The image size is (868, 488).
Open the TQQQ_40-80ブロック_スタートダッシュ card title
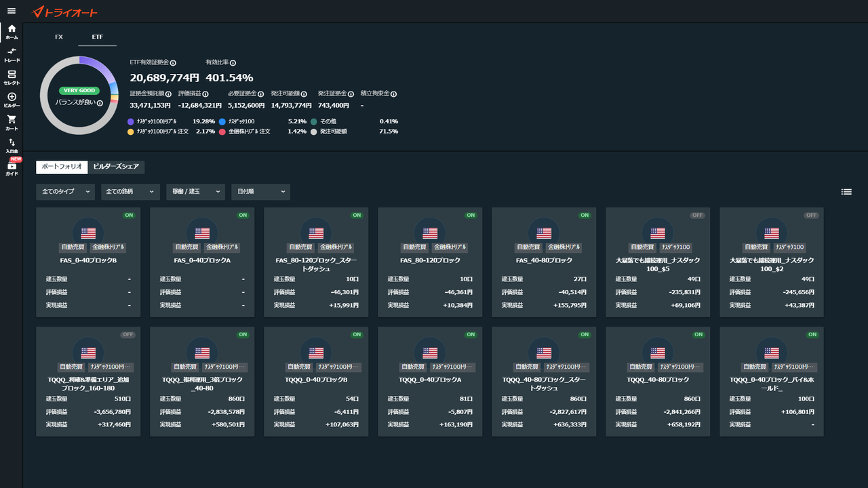point(544,384)
